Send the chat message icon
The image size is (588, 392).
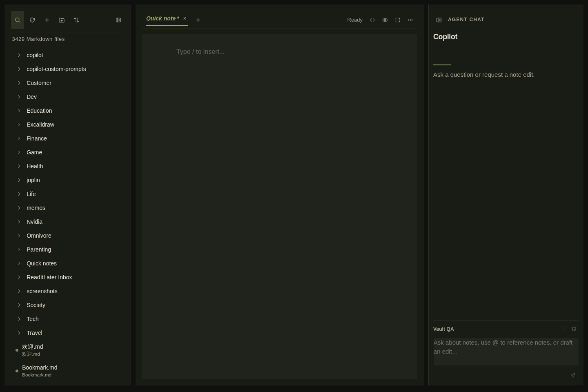(573, 375)
